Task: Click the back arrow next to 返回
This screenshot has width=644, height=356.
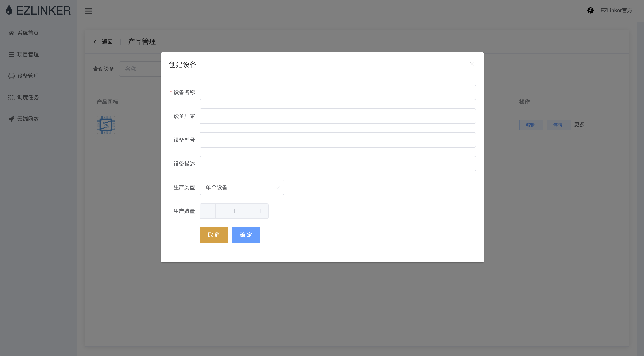Action: pyautogui.click(x=96, y=42)
